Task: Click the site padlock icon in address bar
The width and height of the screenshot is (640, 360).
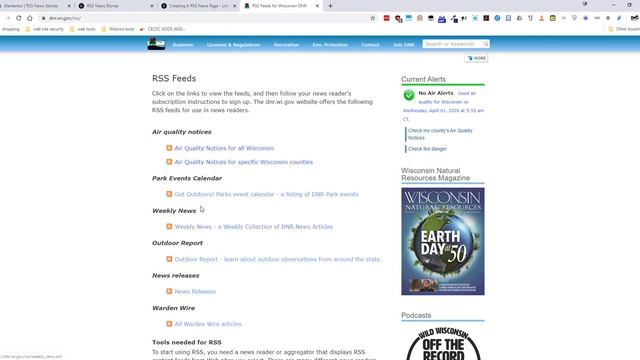Action: (43, 18)
